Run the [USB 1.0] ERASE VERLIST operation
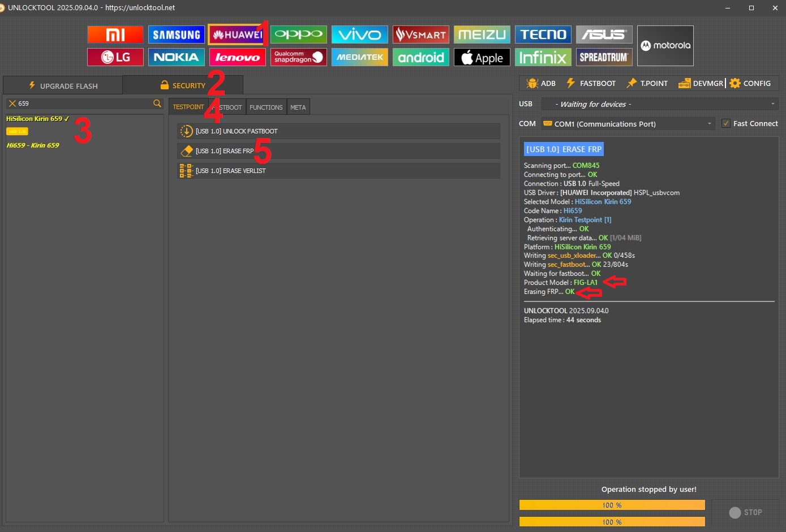Image resolution: width=786 pixels, height=532 pixels. (x=338, y=171)
